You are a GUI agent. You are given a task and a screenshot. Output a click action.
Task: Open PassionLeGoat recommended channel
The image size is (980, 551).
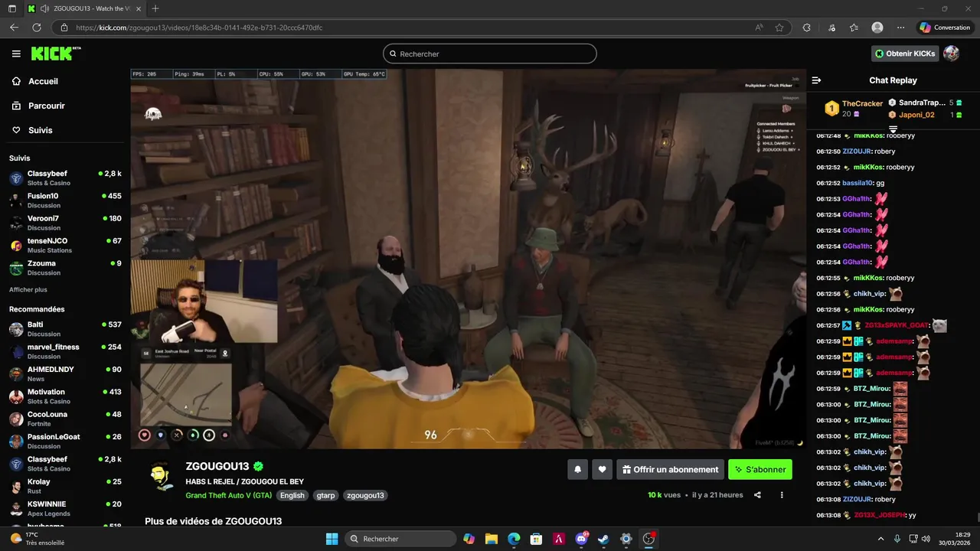tap(65, 441)
